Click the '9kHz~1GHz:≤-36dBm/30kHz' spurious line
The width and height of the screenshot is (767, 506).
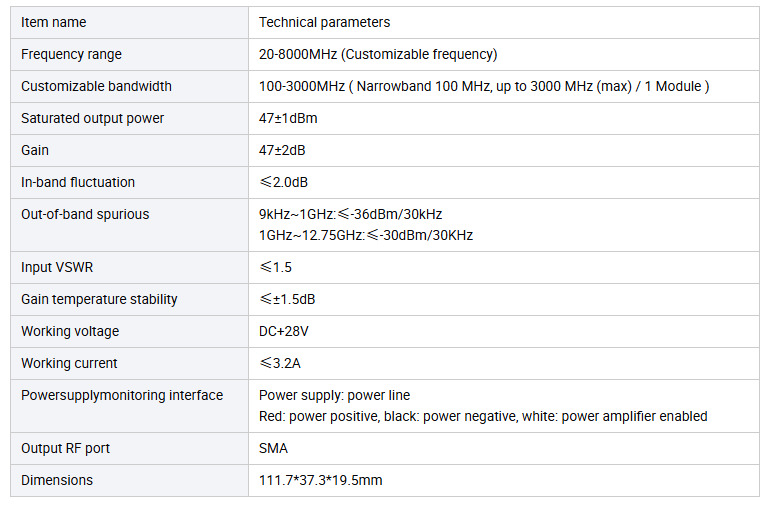(350, 214)
